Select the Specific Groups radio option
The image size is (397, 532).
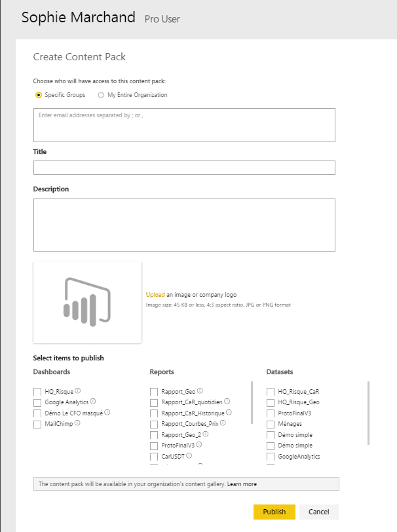[x=39, y=95]
